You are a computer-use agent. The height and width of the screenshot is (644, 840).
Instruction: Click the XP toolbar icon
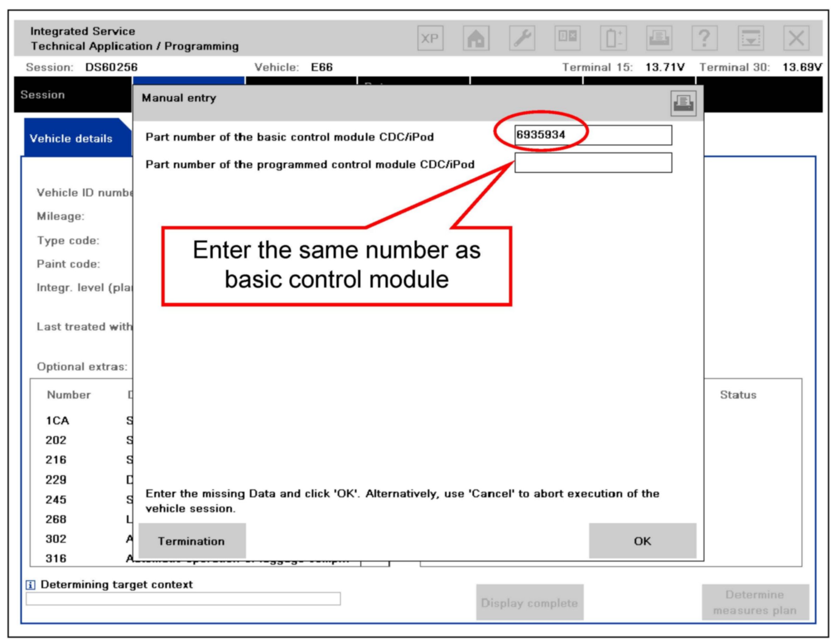coord(430,38)
